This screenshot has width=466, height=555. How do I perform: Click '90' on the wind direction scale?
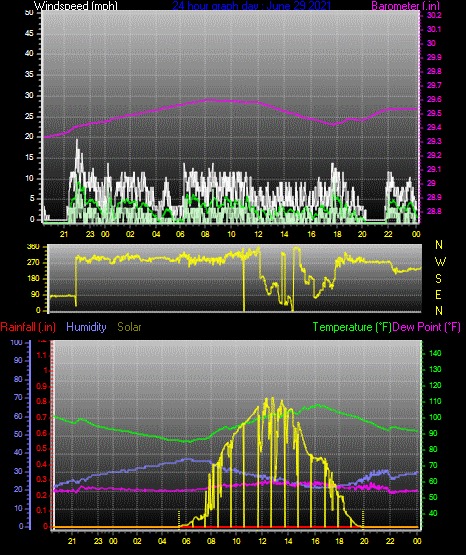coord(35,294)
